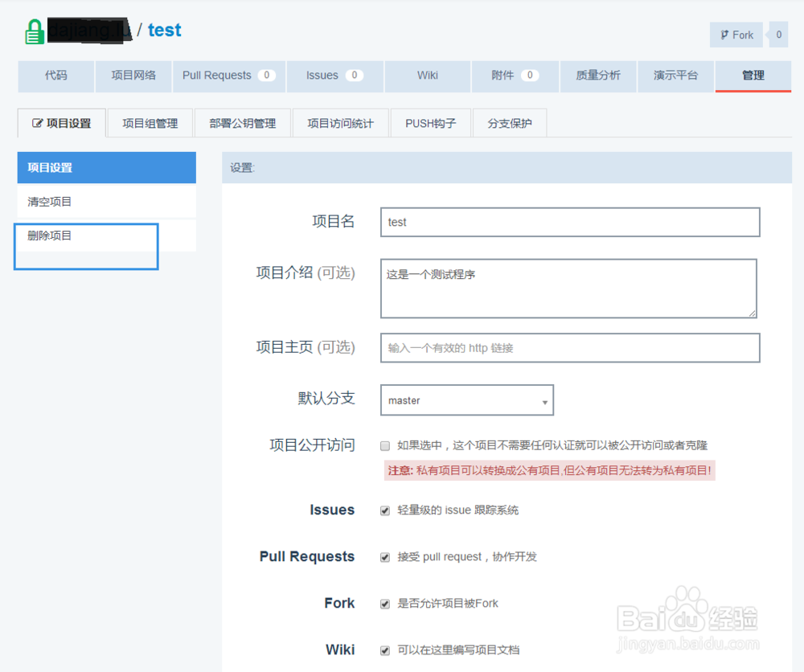804x672 pixels.
Task: Click the 项目主页 URL input field
Action: click(x=569, y=347)
